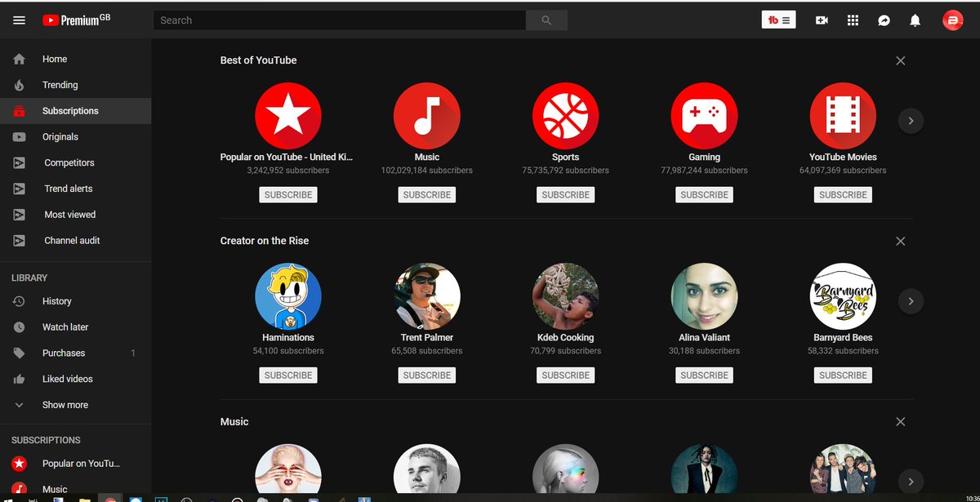Open Popular on YouTube subscription in sidebar
Viewport: 980px width, 502px height.
coord(75,464)
